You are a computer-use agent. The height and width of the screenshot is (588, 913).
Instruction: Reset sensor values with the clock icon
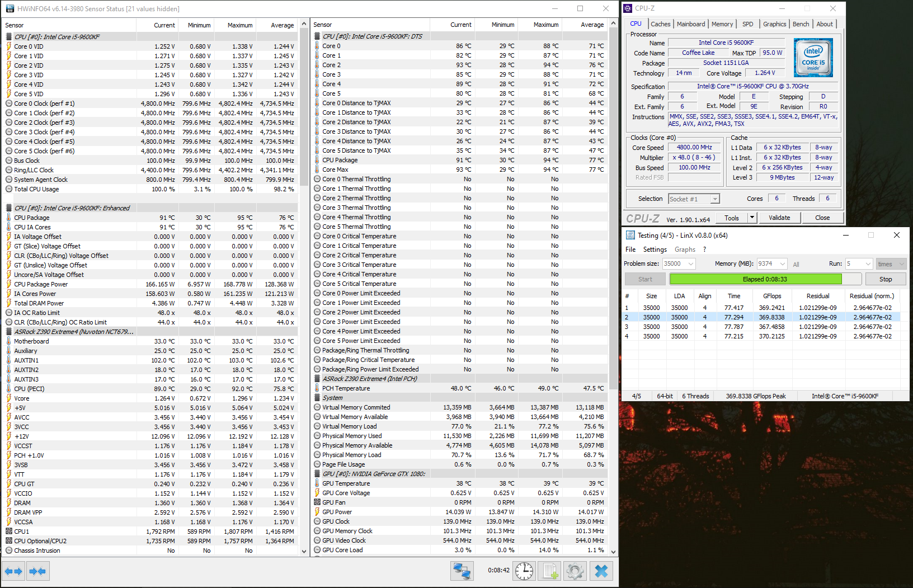coord(524,571)
